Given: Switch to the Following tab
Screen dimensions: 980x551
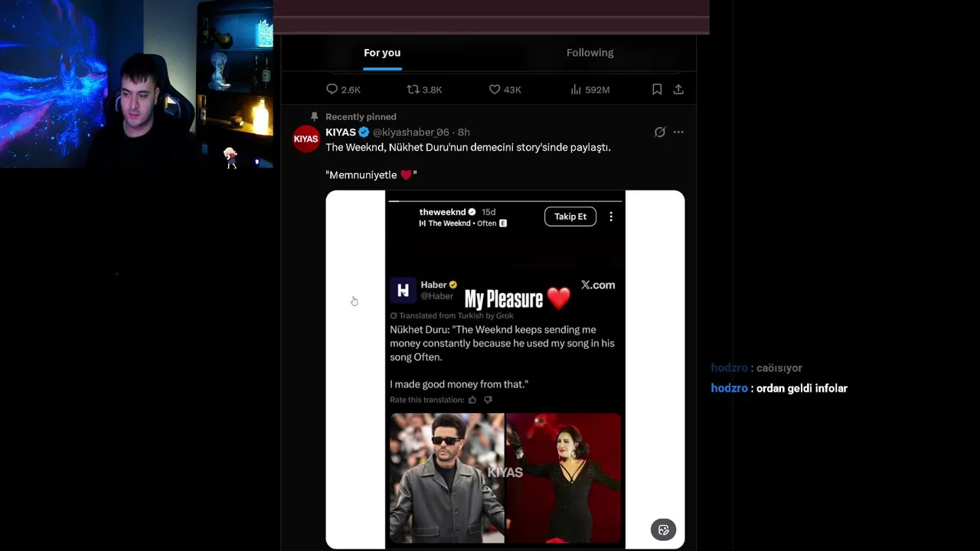Looking at the screenshot, I should [x=590, y=53].
